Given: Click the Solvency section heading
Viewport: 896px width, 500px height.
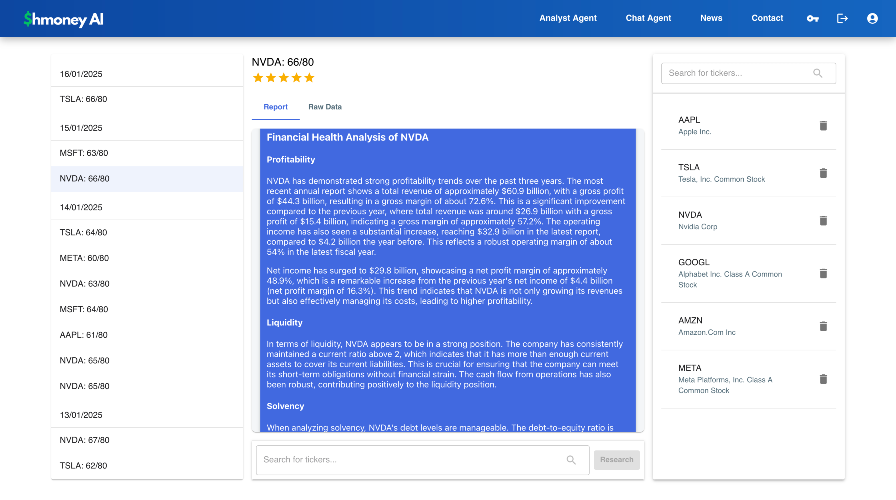Looking at the screenshot, I should click(285, 406).
